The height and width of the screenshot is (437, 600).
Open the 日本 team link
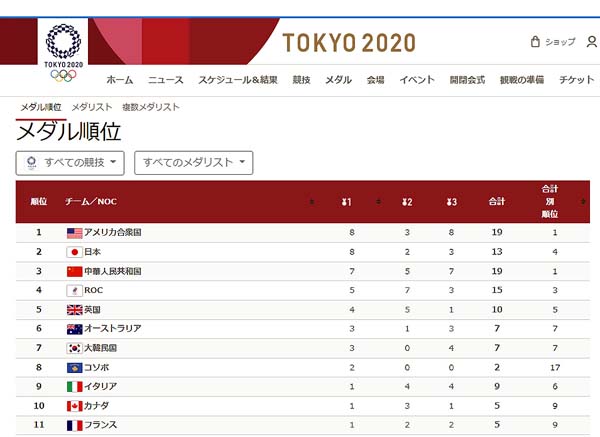point(95,252)
